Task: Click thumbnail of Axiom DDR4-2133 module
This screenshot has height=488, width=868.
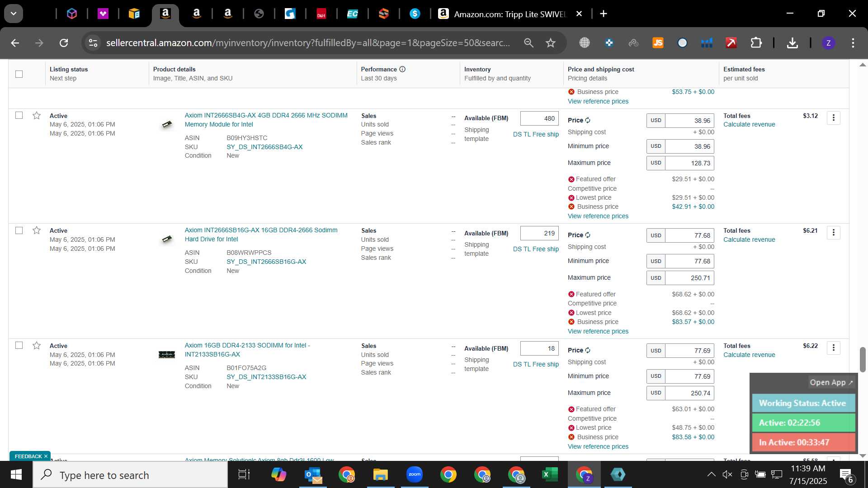Action: [x=167, y=355]
